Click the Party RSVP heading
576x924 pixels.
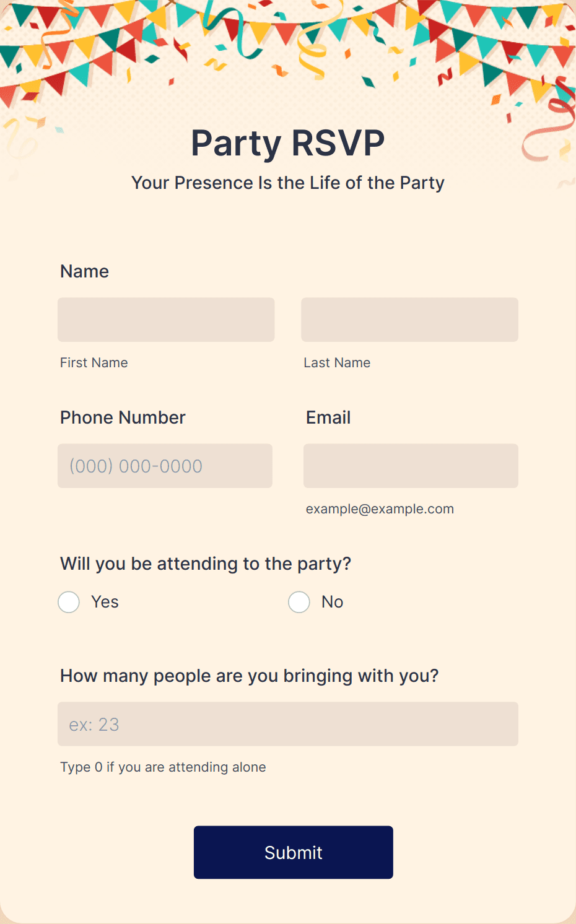point(288,143)
